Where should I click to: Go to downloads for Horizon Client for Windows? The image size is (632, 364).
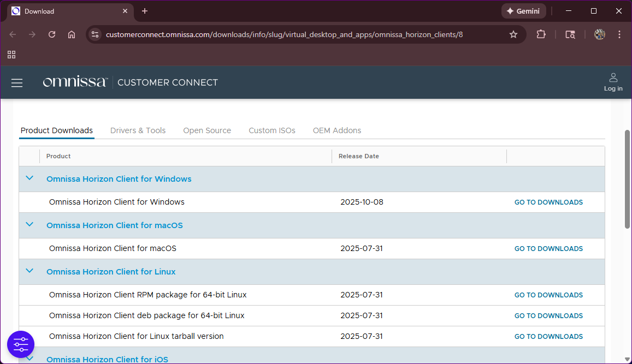548,202
